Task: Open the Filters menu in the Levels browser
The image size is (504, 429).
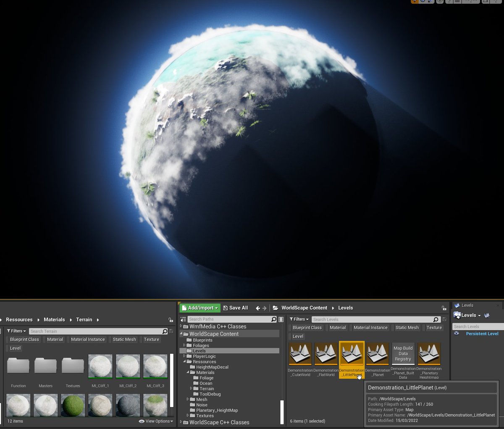Action: click(x=299, y=319)
